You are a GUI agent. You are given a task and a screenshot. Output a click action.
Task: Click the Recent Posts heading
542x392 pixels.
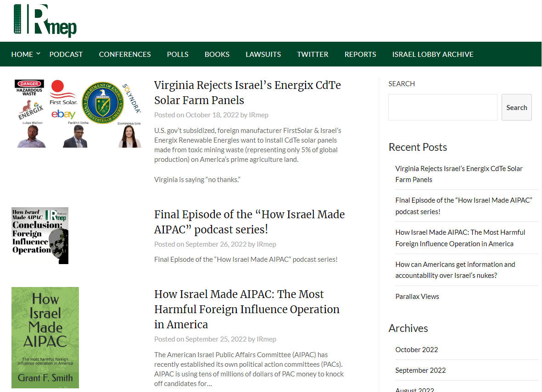click(418, 147)
